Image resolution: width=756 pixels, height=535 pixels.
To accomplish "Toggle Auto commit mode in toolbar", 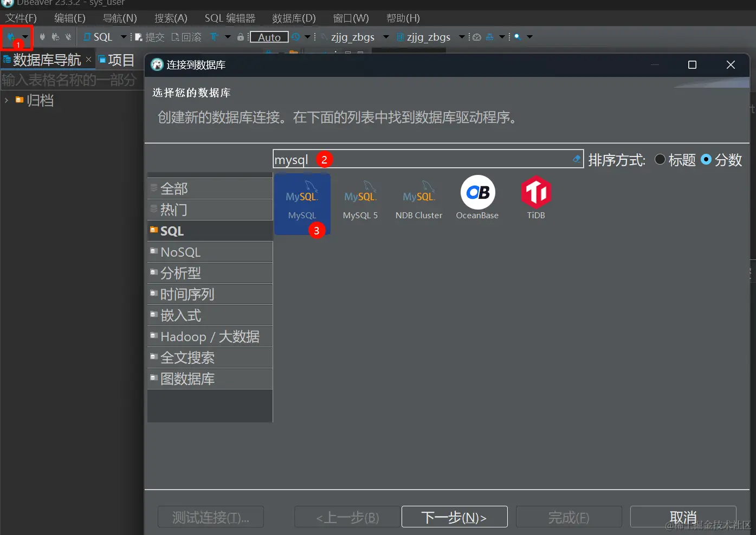I will coord(269,37).
